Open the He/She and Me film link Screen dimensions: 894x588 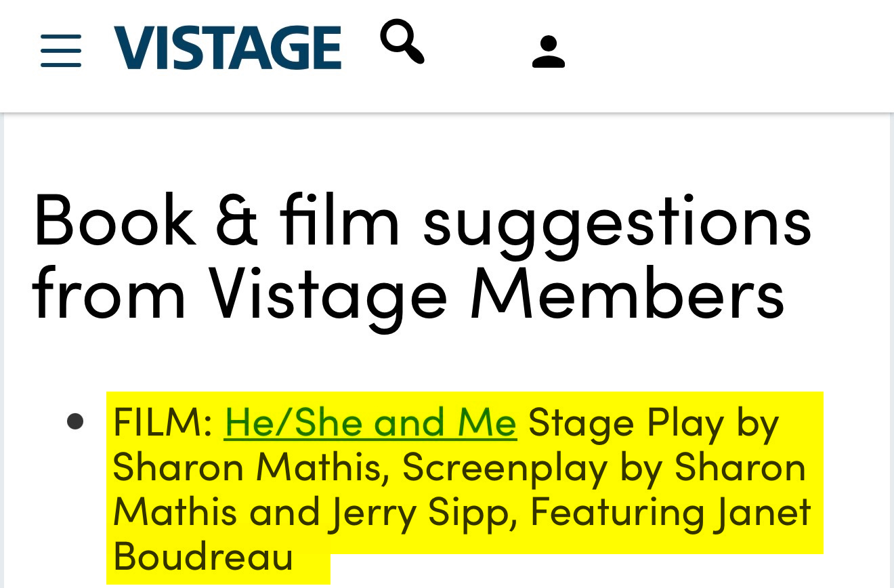[370, 422]
